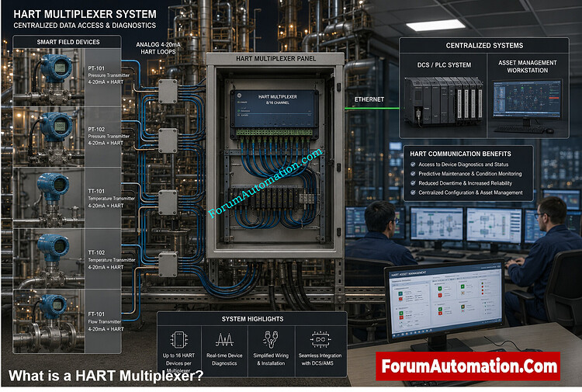The height and width of the screenshot is (392, 582).
Task: Click 'HART COMMUNICATION BENEFITS' heading
Action: pos(460,154)
